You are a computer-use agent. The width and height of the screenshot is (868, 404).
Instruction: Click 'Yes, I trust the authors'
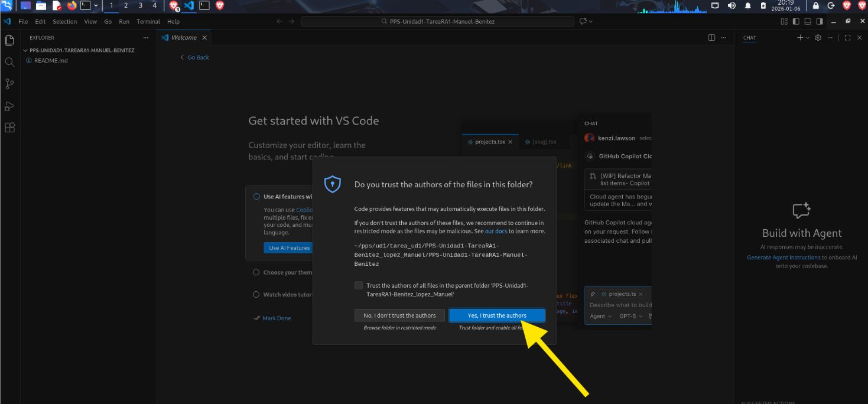point(497,315)
